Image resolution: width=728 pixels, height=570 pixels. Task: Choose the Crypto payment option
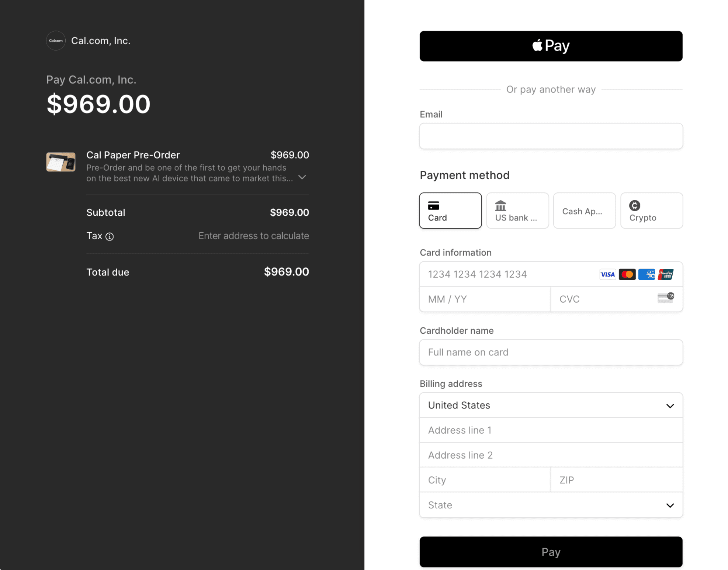tap(652, 211)
